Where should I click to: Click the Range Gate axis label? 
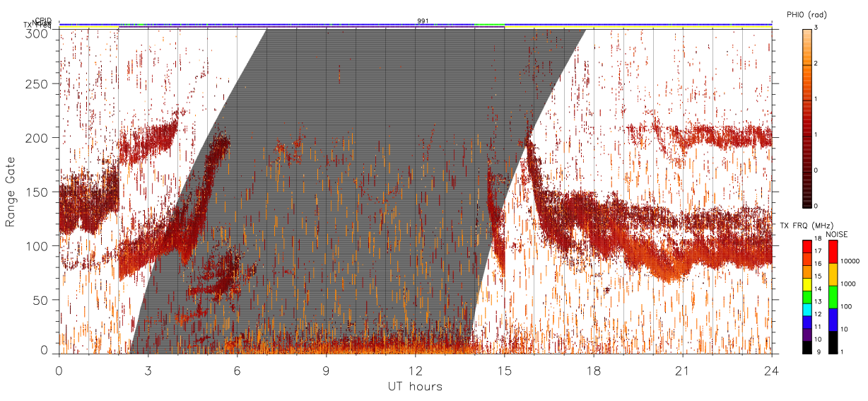point(11,192)
